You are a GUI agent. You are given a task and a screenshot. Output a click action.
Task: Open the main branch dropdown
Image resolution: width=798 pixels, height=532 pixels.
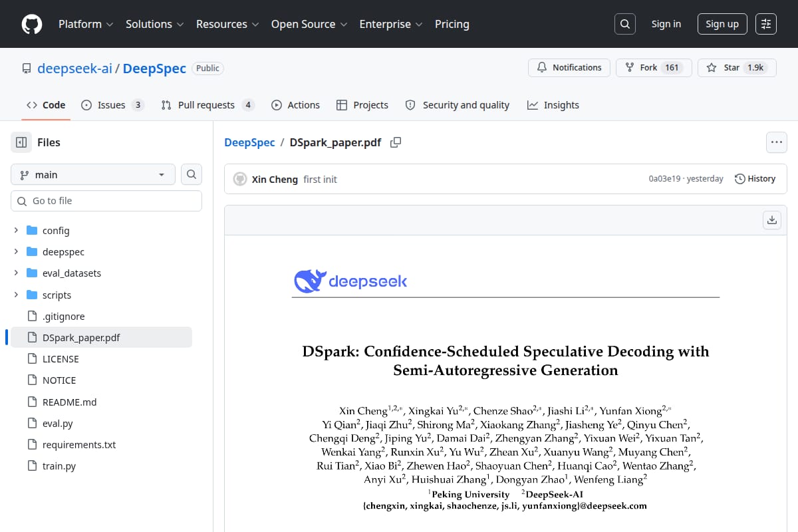pyautogui.click(x=93, y=174)
